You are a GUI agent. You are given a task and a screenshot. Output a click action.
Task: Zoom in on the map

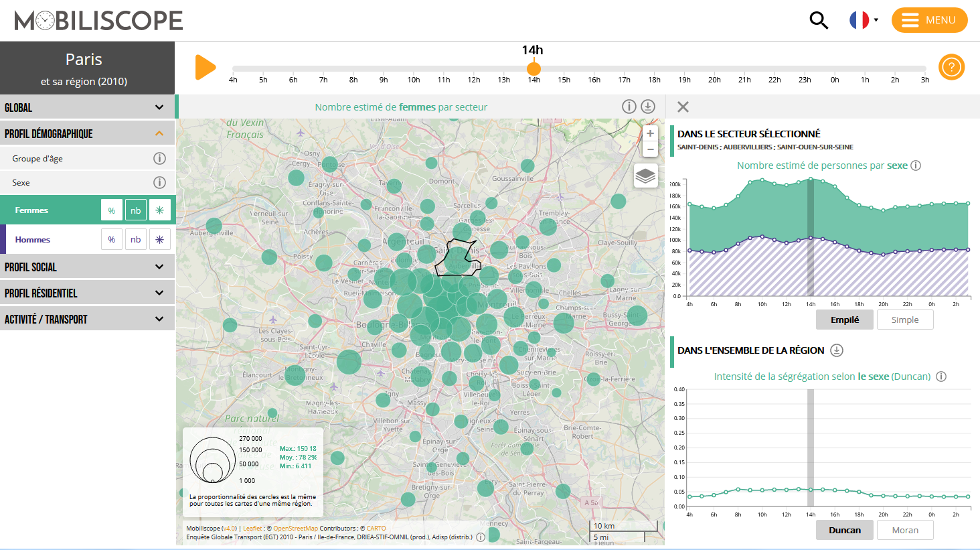[x=650, y=133]
